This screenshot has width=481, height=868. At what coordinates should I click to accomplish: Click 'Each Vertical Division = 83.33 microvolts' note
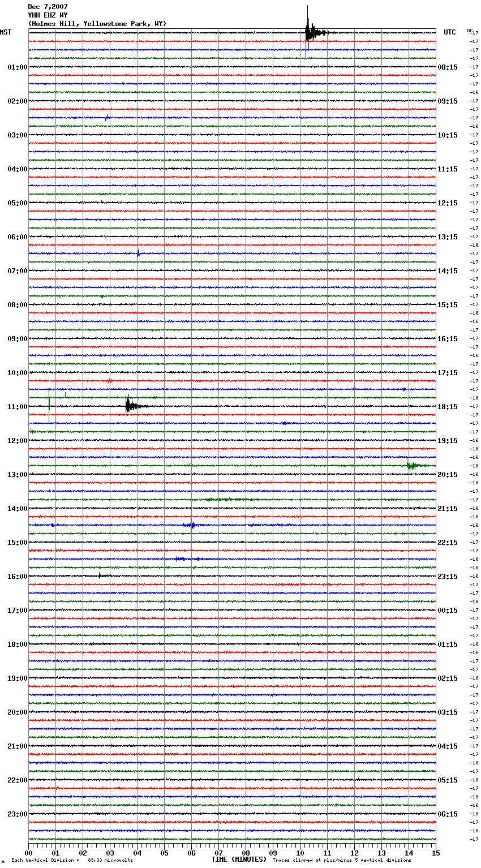72,860
